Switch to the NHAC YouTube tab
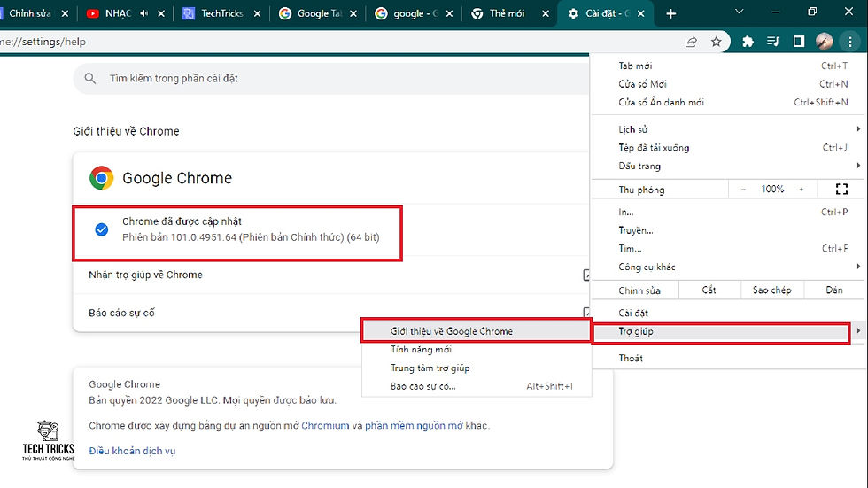This screenshot has width=868, height=488. pyautogui.click(x=125, y=14)
